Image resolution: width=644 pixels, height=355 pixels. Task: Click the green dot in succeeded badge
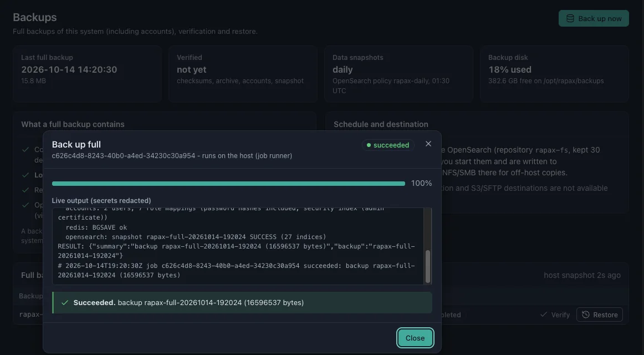[x=369, y=145]
